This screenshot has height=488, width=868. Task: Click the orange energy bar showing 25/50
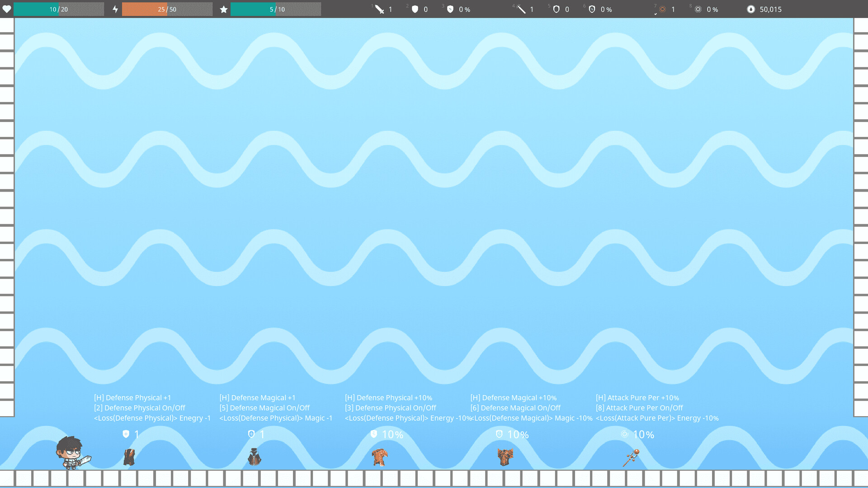167,9
